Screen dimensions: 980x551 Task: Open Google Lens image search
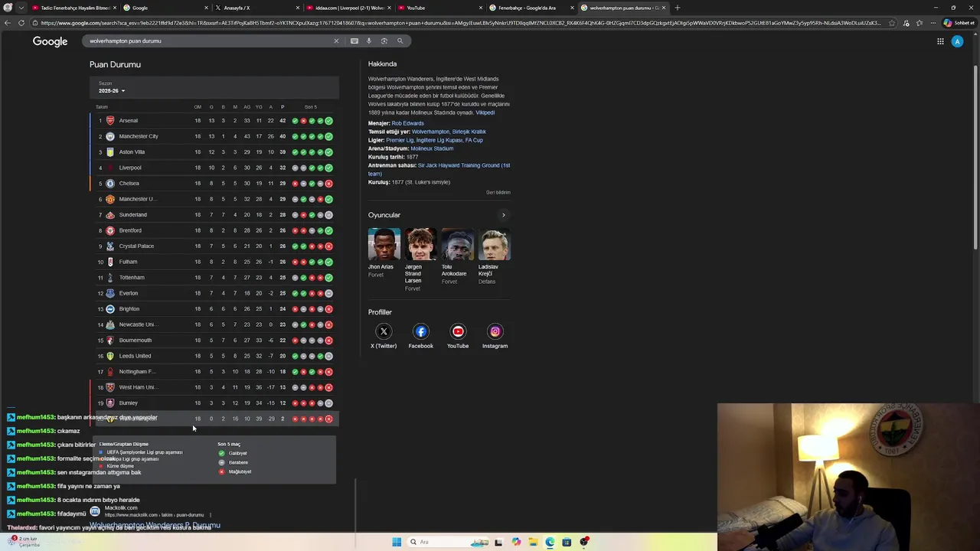click(x=384, y=41)
